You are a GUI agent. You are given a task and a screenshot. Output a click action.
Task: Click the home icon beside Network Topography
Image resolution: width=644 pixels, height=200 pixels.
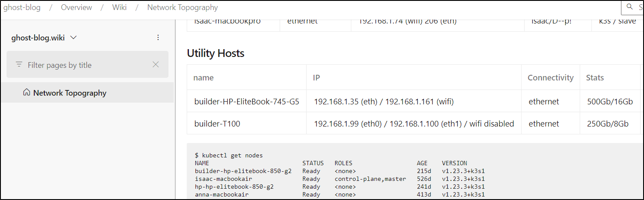tap(26, 92)
